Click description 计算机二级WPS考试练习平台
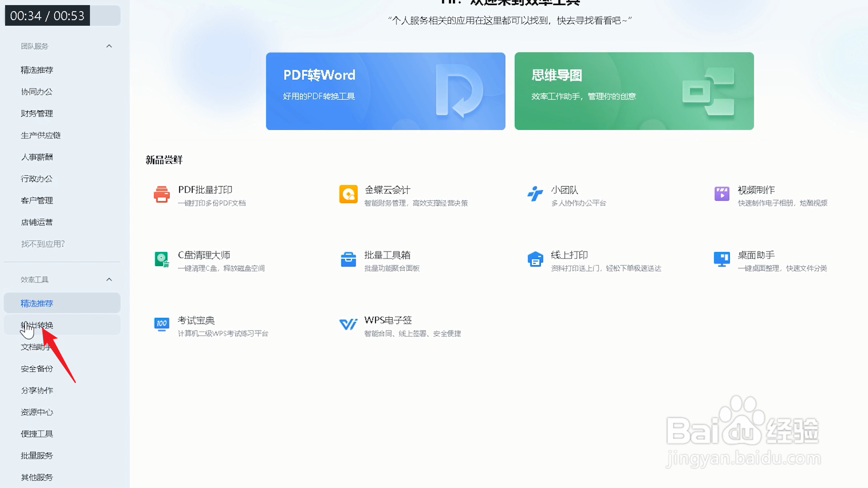Image resolution: width=868 pixels, height=488 pixels. [222, 333]
